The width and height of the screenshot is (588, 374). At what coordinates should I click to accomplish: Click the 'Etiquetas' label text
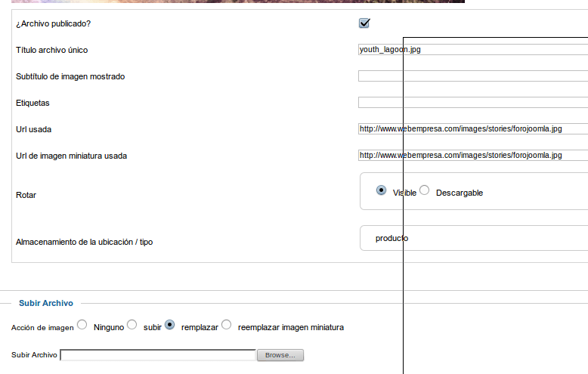coord(32,103)
